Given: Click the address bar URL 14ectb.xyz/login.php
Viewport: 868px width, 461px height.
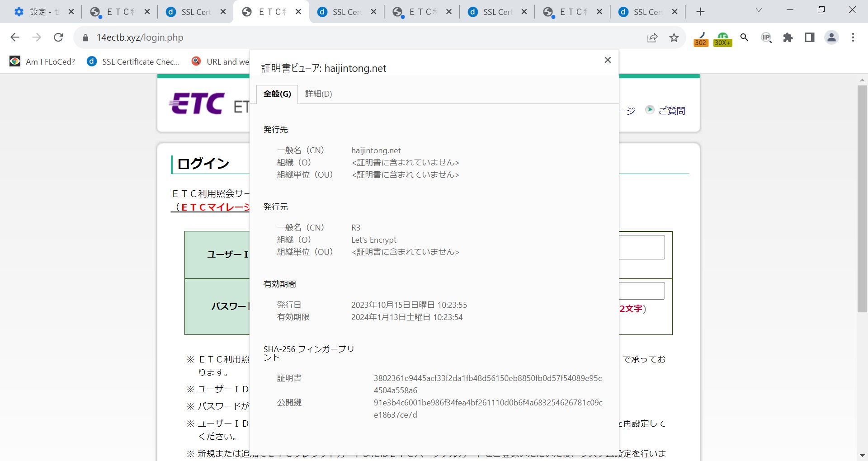Looking at the screenshot, I should click(140, 38).
